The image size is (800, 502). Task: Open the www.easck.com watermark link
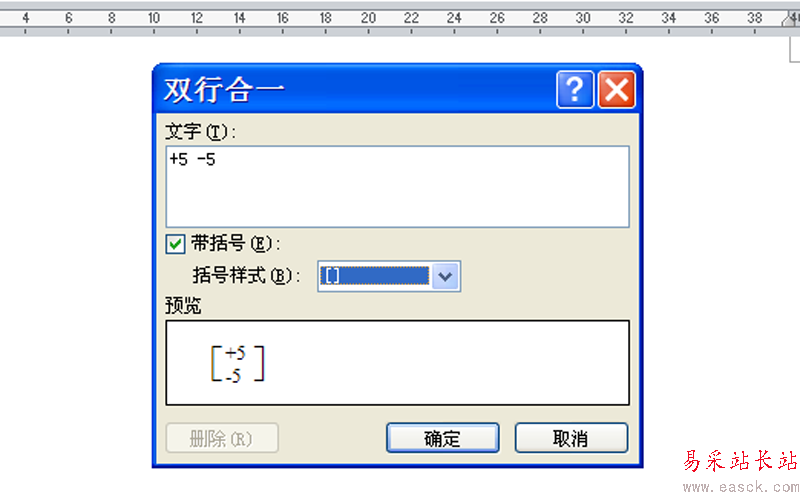[741, 487]
